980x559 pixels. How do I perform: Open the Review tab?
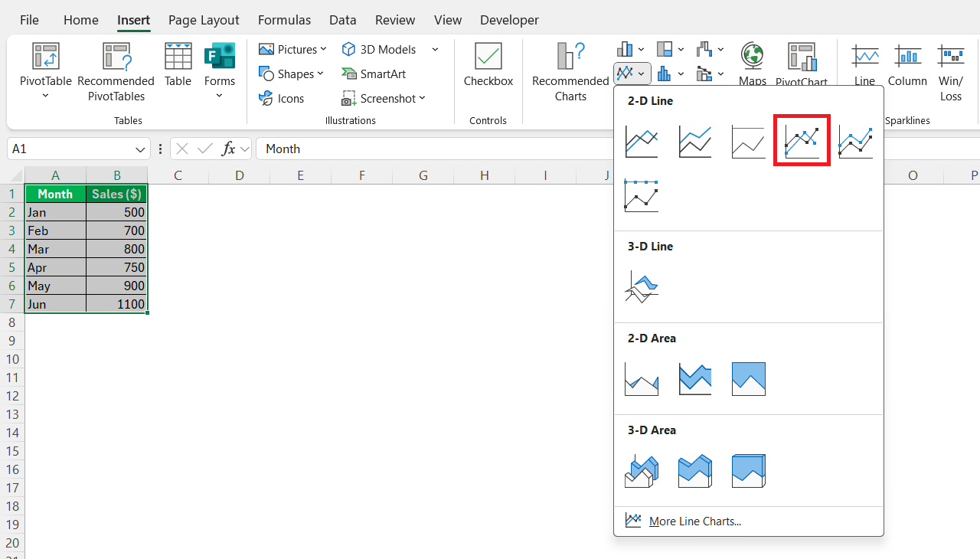tap(395, 20)
